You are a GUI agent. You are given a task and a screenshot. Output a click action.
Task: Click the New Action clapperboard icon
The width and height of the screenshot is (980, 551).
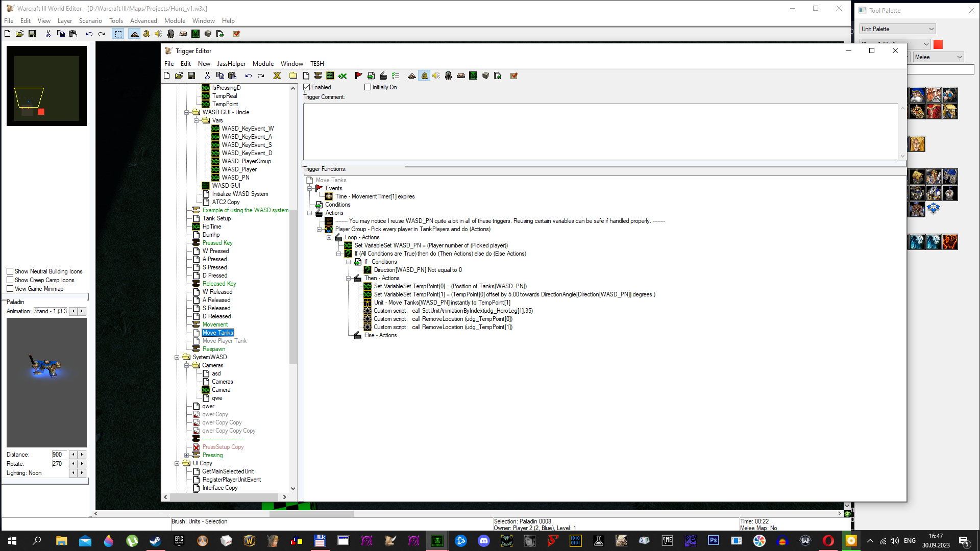coord(383,76)
